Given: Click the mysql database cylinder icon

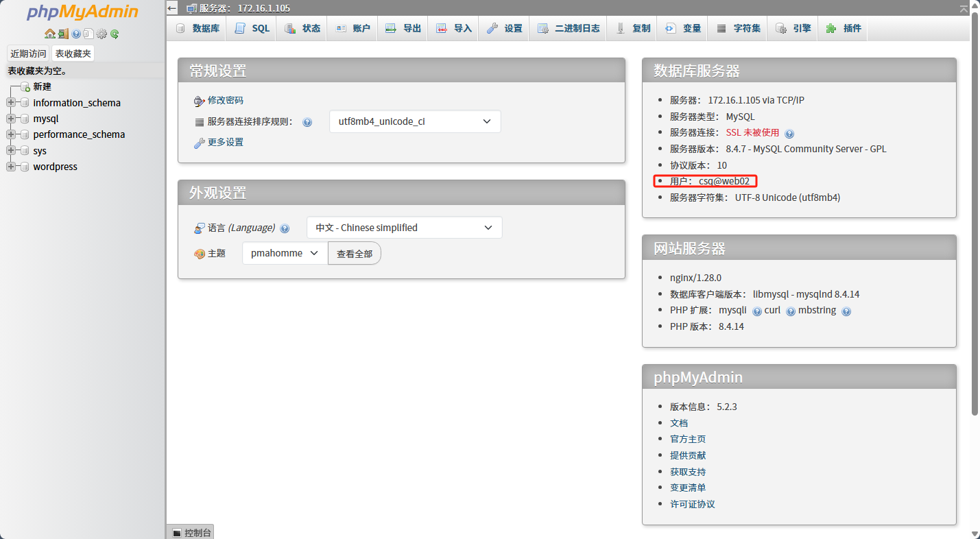Looking at the screenshot, I should pos(25,119).
